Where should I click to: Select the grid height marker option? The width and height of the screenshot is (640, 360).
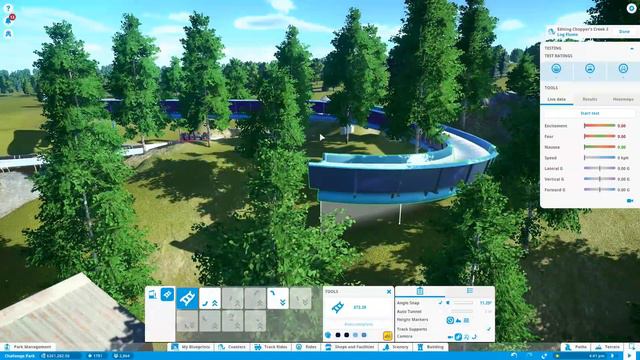coord(467,320)
